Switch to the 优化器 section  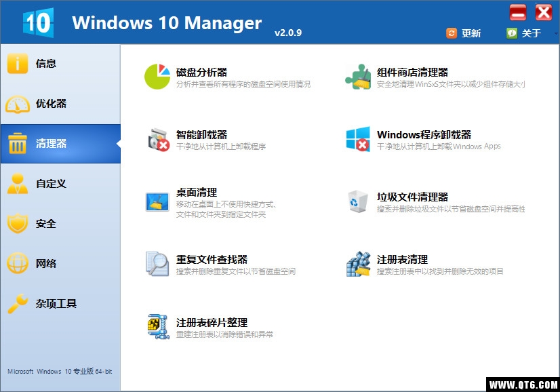point(60,104)
